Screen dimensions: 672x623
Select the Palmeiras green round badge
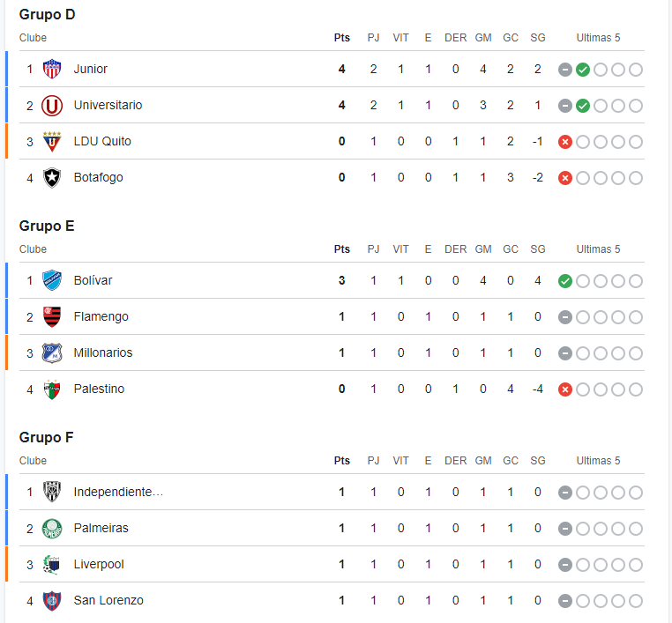tap(52, 529)
